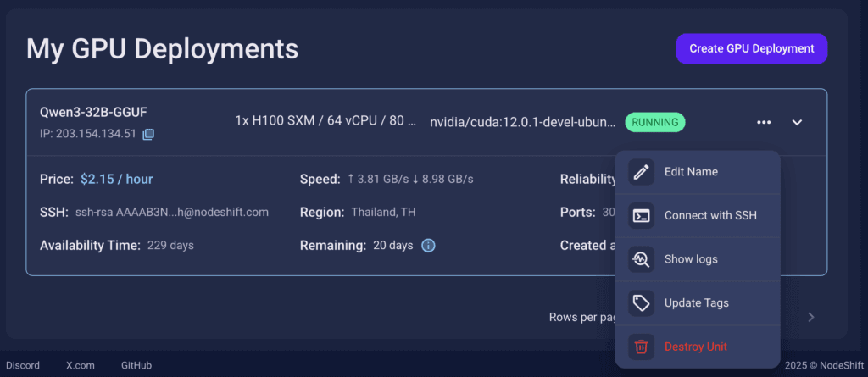Screen dimensions: 868x377
Task: Click the tag icon for Update Tags
Action: click(641, 303)
